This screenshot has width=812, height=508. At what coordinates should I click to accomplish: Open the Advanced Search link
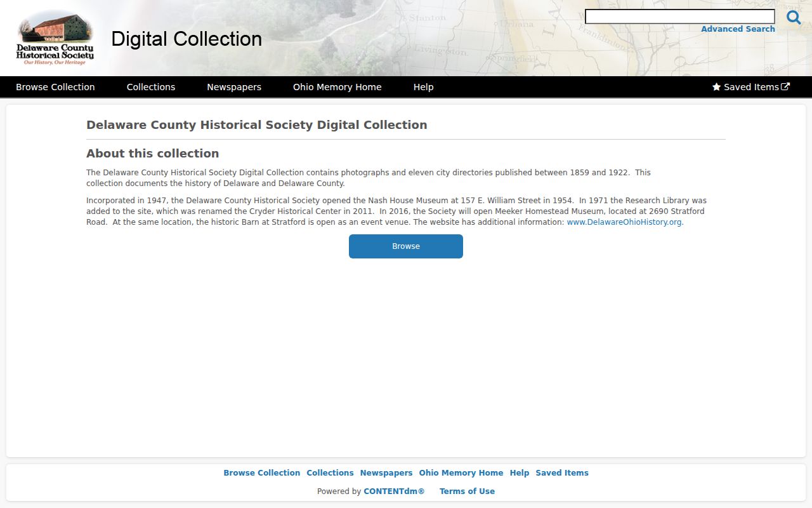tap(738, 29)
